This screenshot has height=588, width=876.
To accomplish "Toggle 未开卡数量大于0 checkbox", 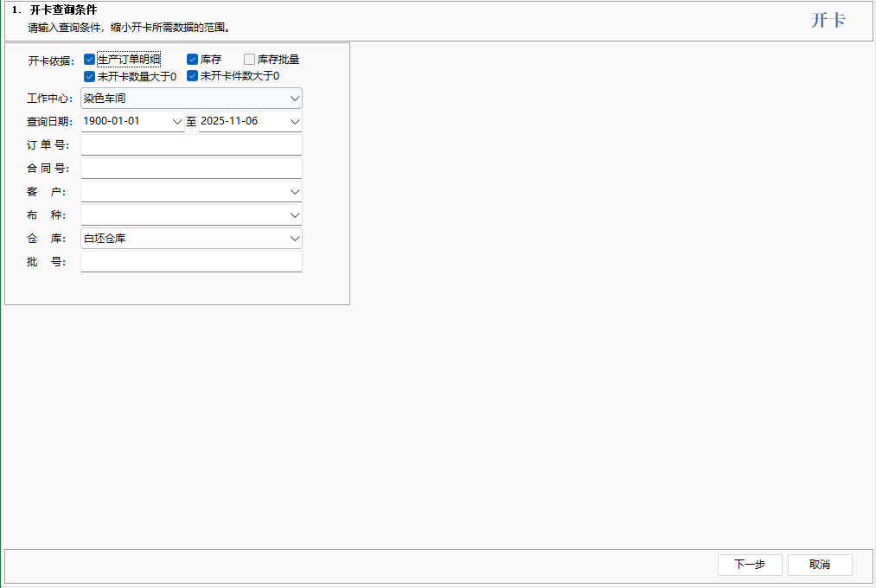I will coord(90,76).
